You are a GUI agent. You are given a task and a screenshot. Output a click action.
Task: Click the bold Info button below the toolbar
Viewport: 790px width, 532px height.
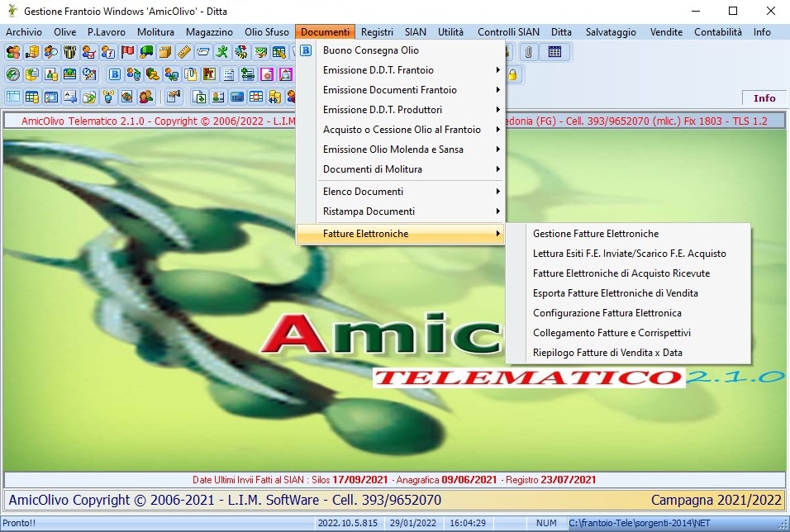point(764,97)
